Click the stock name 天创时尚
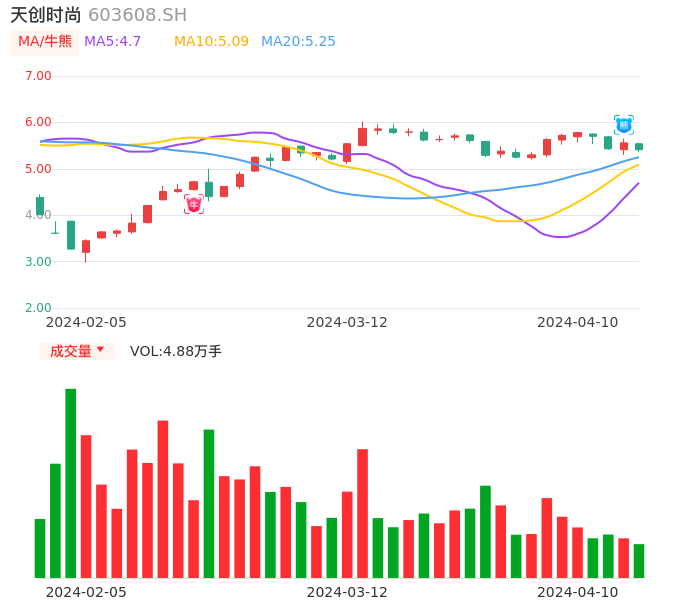This screenshot has width=686, height=606. [46, 15]
